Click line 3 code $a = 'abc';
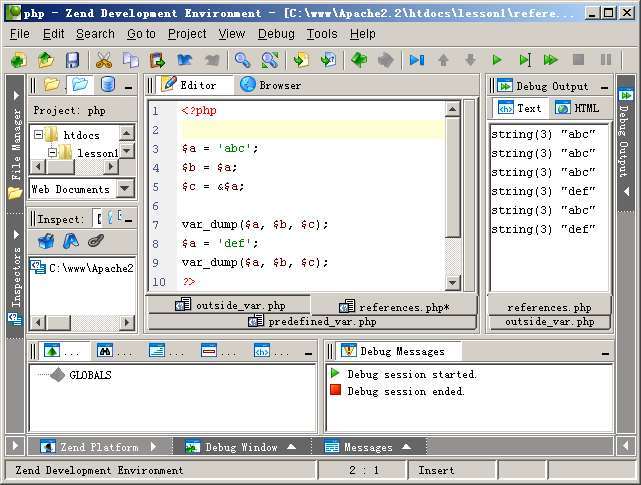This screenshot has height=485, width=641. click(x=220, y=148)
